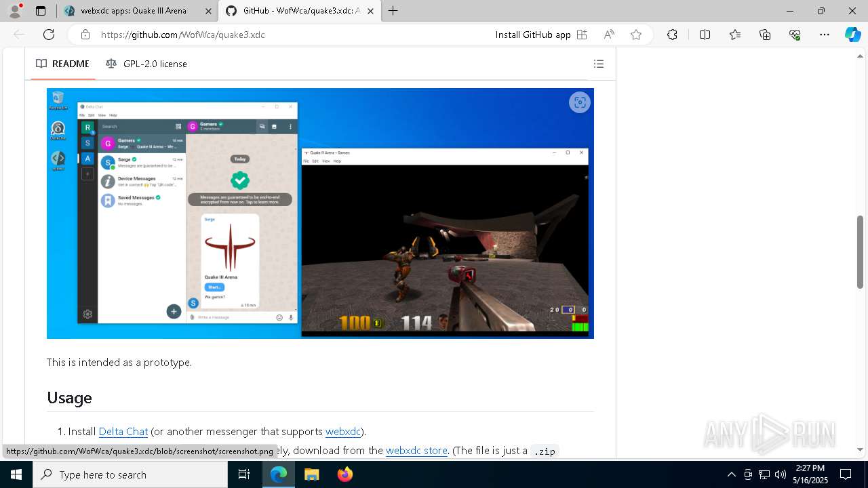Open the clock showing 2:27 PM
Screen dimensions: 868x488
pos(810,474)
